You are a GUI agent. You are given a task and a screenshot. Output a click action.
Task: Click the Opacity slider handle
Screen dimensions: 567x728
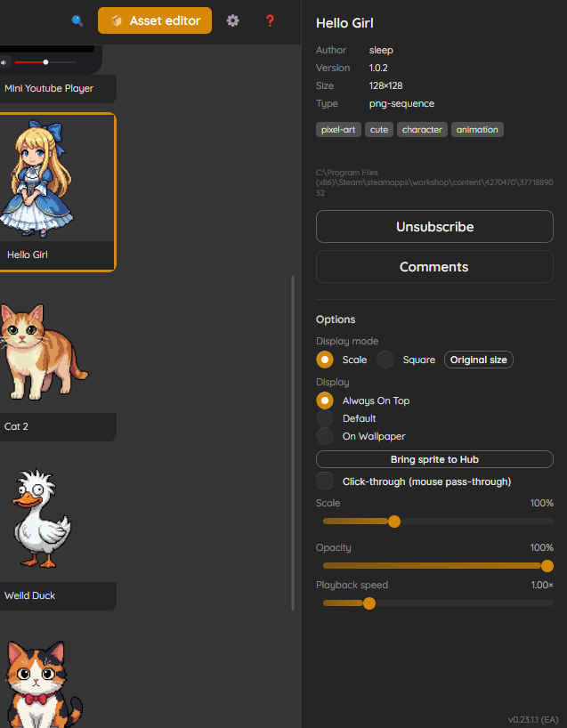tap(547, 566)
